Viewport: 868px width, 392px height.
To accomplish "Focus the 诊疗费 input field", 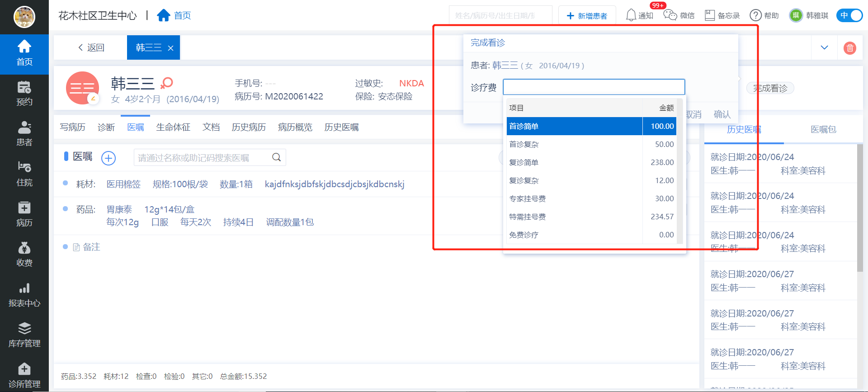I will click(x=594, y=87).
